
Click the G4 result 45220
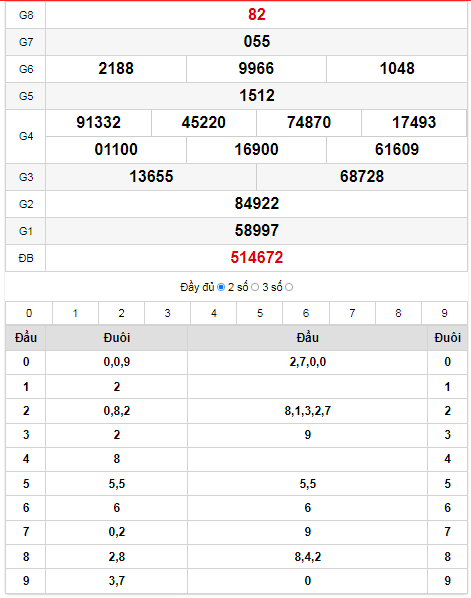(204, 122)
